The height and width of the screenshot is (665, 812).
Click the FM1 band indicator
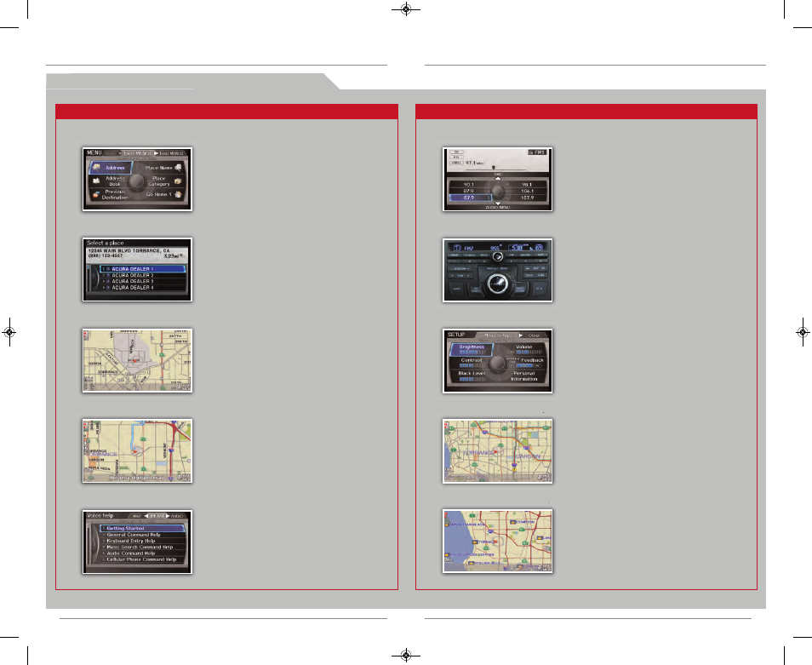point(537,152)
